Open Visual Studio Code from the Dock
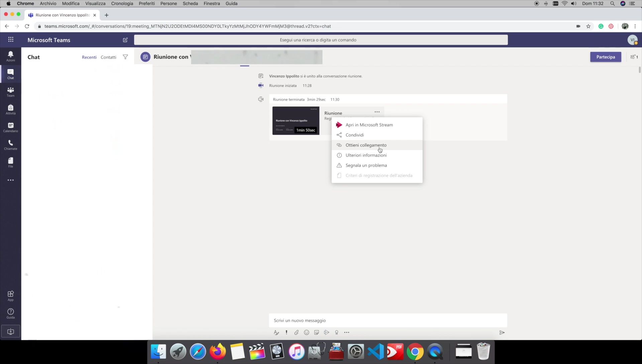Image resolution: width=642 pixels, height=364 pixels. click(x=376, y=351)
